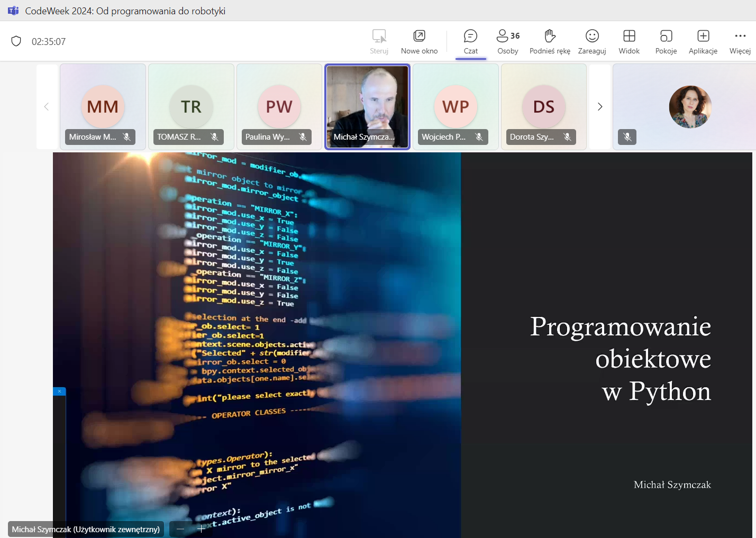Open the Zareaguj reactions menu
756x538 pixels.
click(x=592, y=42)
